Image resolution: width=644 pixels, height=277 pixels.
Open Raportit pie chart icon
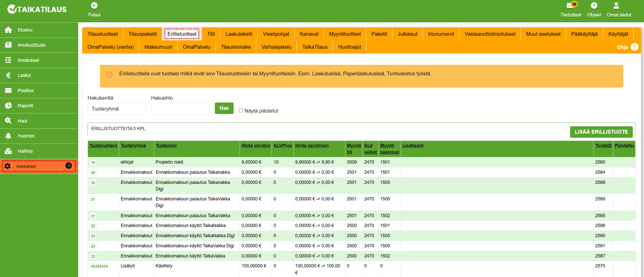tap(8, 106)
